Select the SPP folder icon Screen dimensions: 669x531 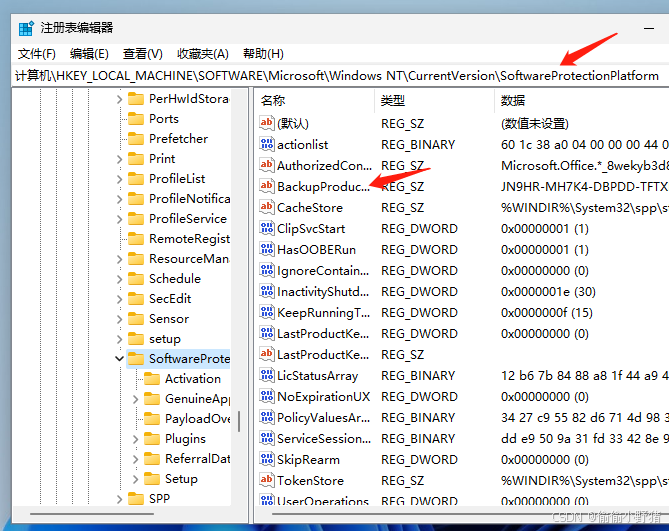pos(136,498)
